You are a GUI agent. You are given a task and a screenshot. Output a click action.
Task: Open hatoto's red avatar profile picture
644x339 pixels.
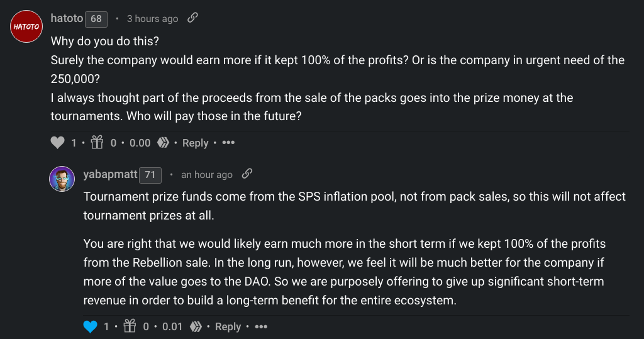pos(26,26)
